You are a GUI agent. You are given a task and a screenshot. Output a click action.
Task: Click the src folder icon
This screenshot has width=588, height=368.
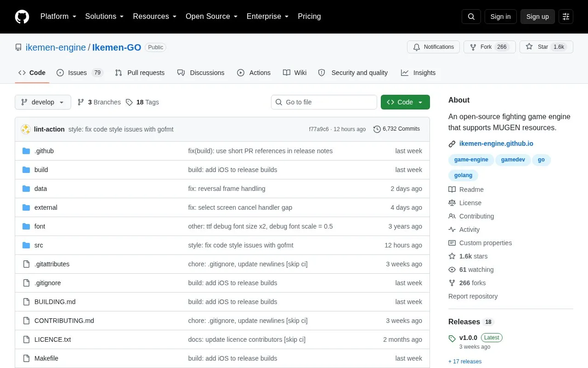tap(26, 245)
